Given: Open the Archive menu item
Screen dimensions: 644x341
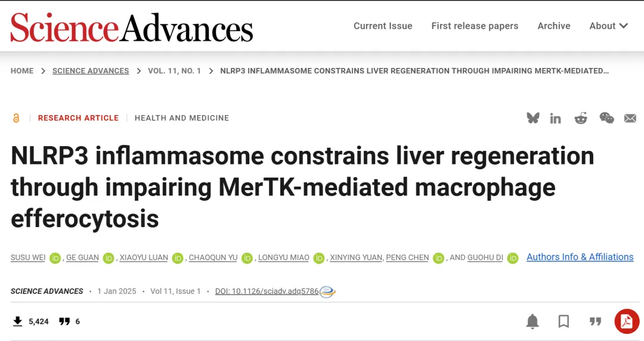Looking at the screenshot, I should point(554,26).
